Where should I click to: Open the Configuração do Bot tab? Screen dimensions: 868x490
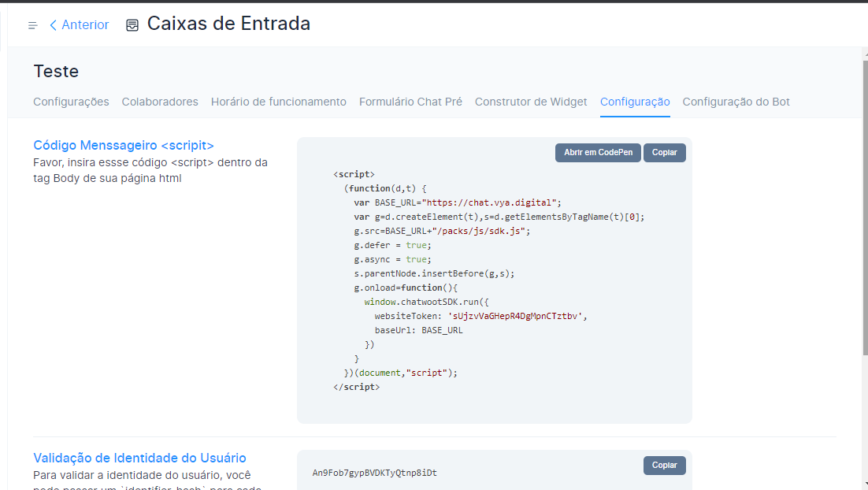click(736, 102)
